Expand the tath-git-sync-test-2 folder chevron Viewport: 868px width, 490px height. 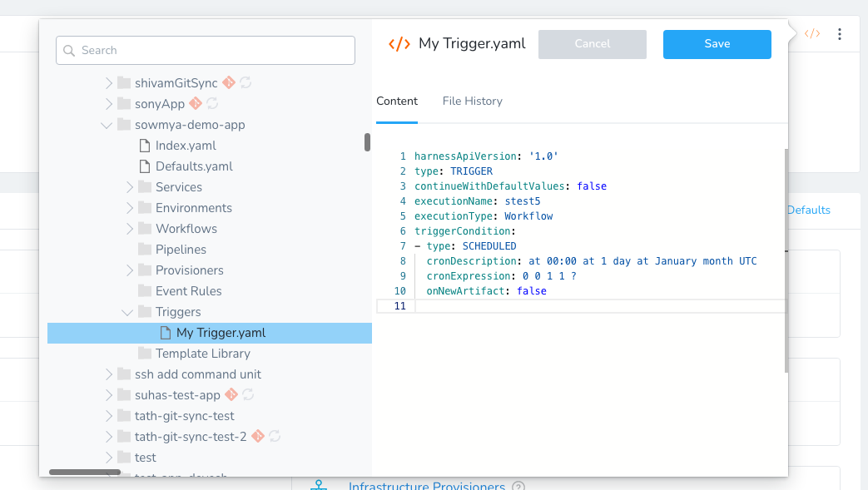pos(108,436)
